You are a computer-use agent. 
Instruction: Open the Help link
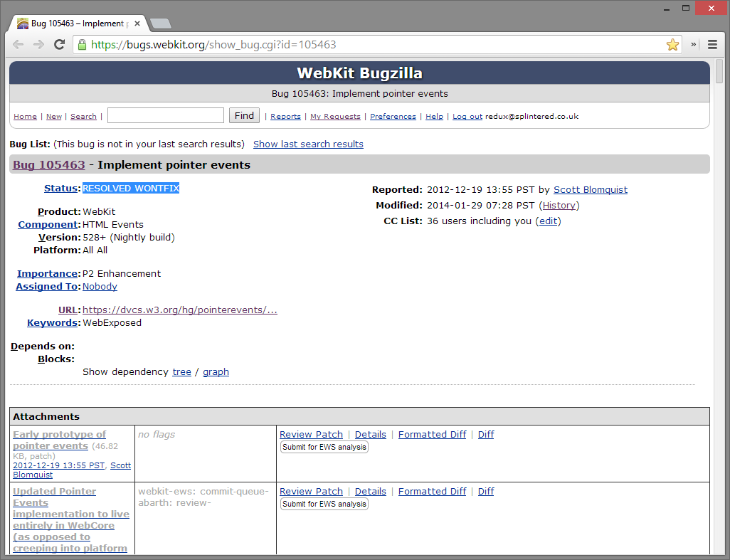434,117
